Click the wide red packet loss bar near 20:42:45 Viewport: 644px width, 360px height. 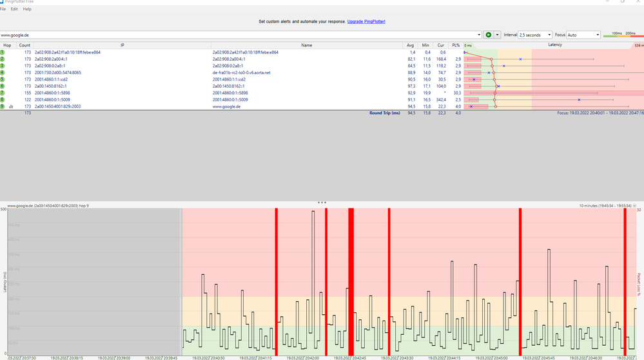click(351, 282)
